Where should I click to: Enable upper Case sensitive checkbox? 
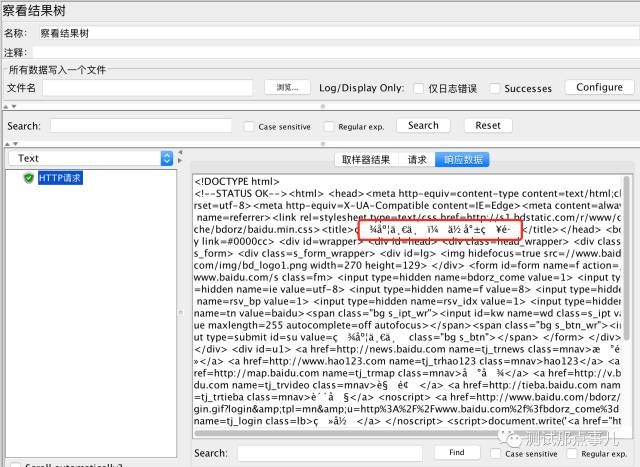249,127
